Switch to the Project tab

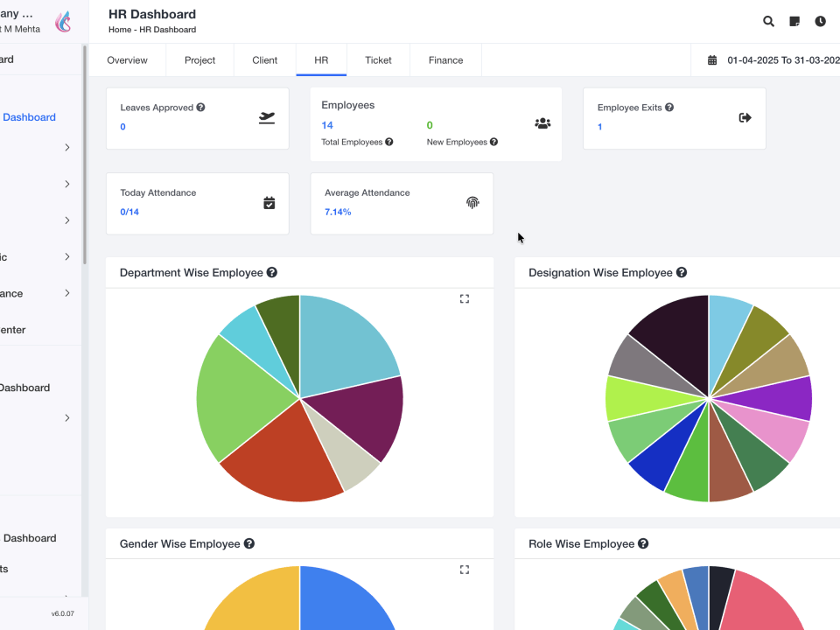pyautogui.click(x=199, y=60)
